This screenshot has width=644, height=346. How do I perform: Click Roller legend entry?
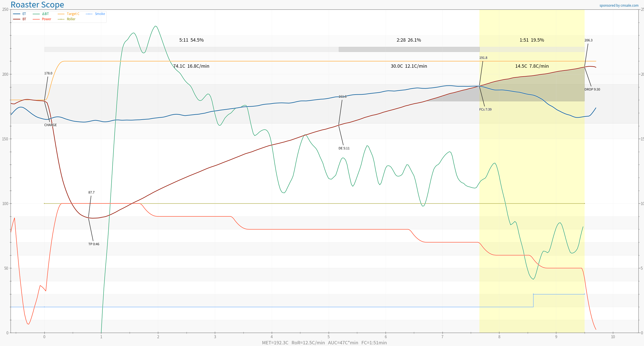click(x=71, y=19)
